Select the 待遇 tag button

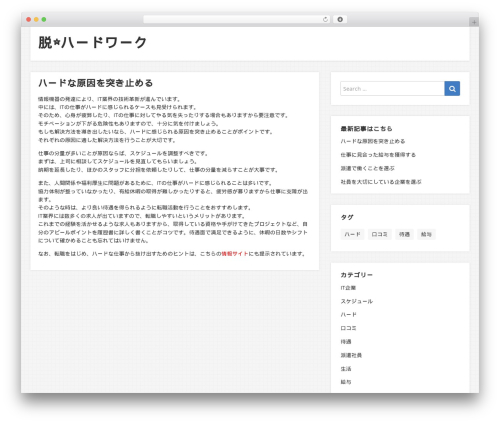pyautogui.click(x=404, y=234)
